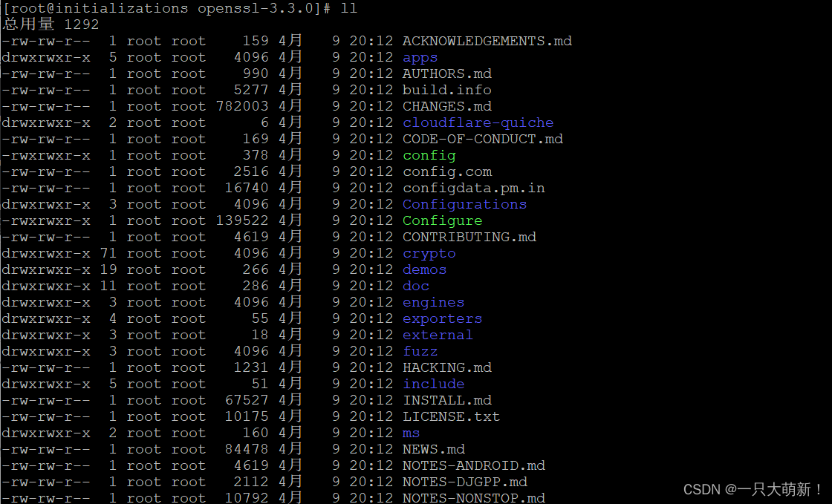Click the file size 5277 of build.info

[x=251, y=90]
